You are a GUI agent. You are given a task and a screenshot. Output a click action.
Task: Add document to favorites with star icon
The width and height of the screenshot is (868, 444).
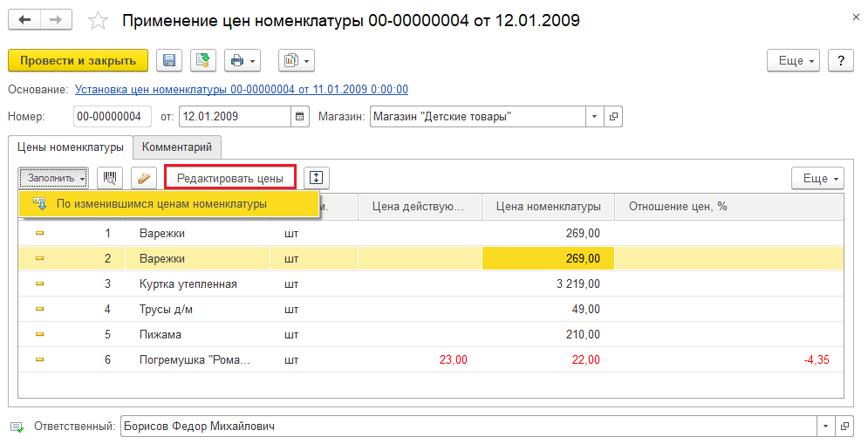(x=99, y=20)
